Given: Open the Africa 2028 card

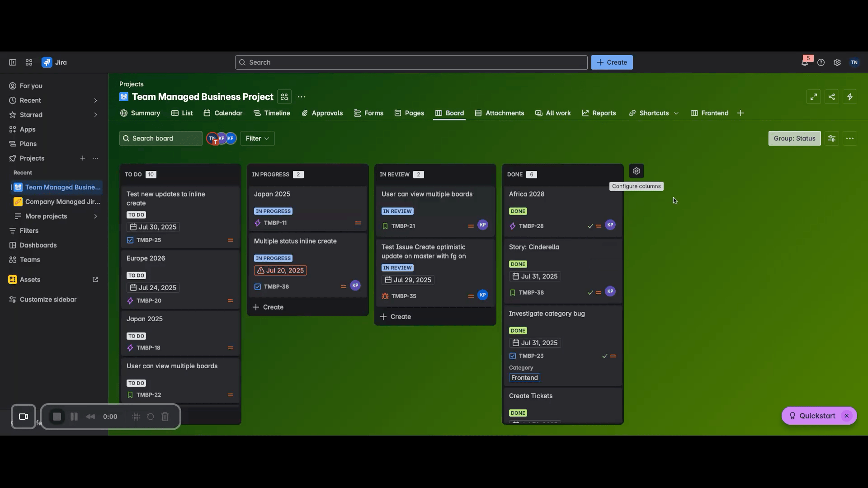Looking at the screenshot, I should coord(563,211).
